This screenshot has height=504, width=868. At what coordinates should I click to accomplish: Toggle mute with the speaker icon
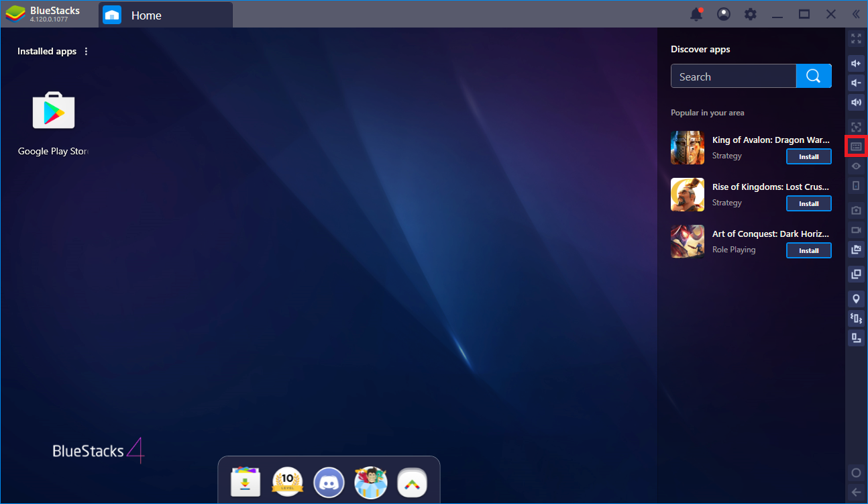(x=856, y=102)
